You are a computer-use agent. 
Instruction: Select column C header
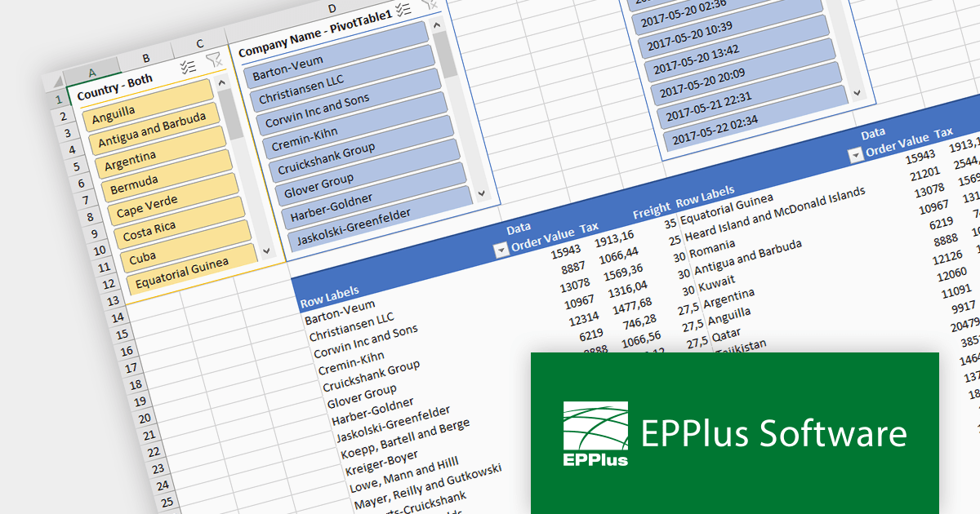200,43
